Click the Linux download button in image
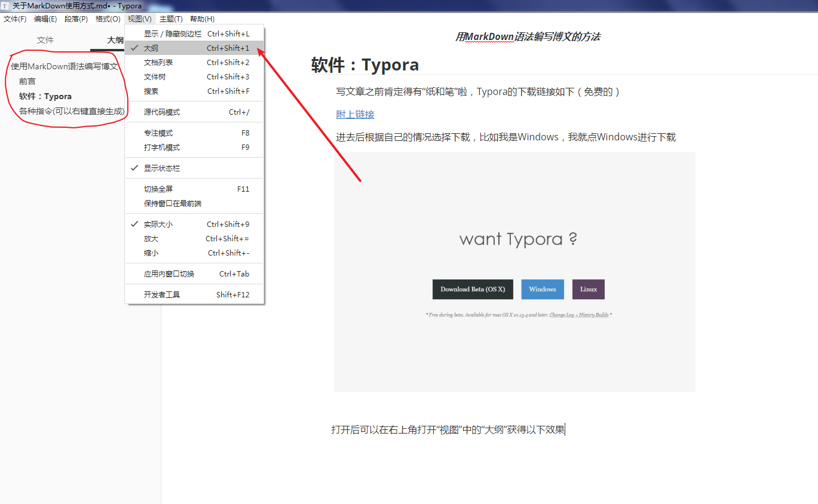Screen dimensions: 818x504 [x=589, y=289]
